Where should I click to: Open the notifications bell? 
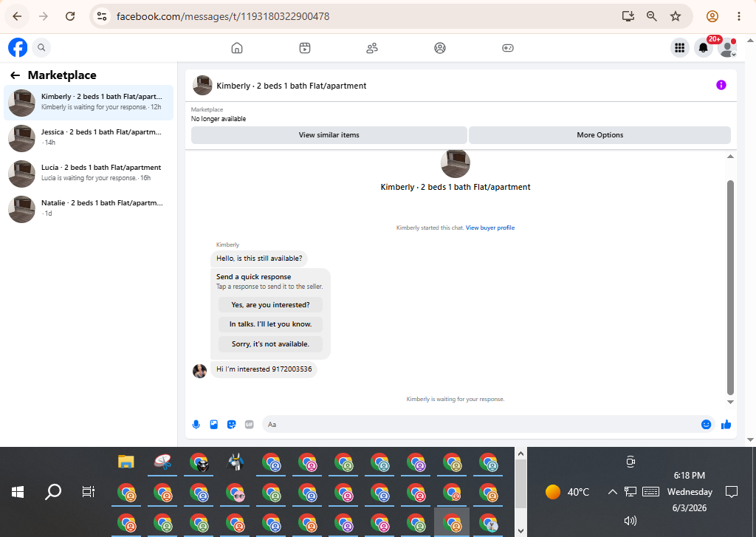point(704,48)
